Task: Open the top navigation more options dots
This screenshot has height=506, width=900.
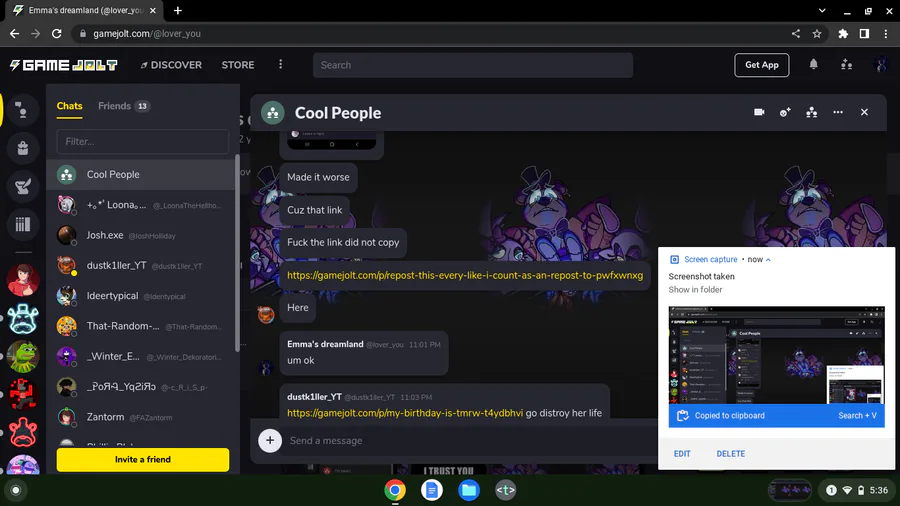Action: click(281, 64)
